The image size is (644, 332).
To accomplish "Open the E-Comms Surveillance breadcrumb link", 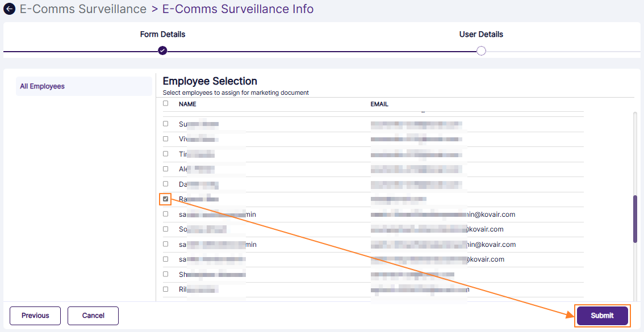I will coord(83,9).
